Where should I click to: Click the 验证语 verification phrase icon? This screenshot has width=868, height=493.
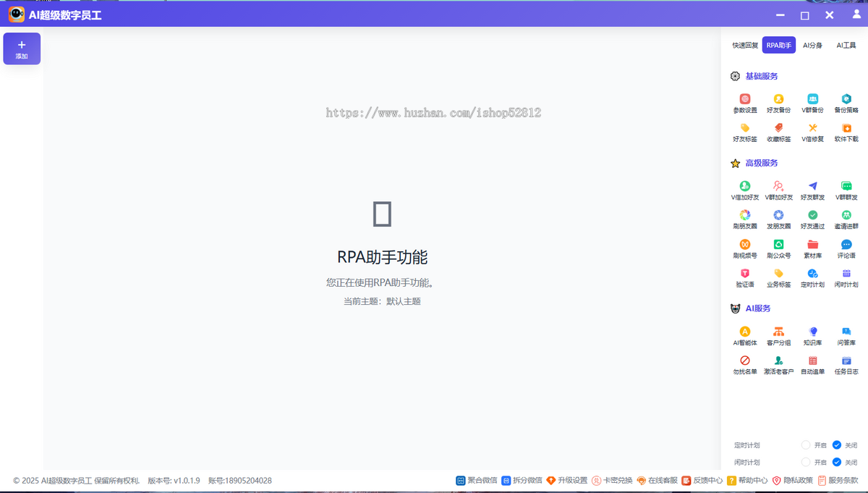point(744,279)
